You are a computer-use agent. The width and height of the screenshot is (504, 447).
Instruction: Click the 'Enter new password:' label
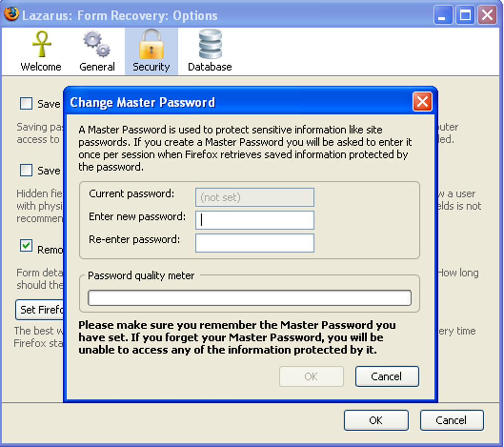[x=137, y=217]
